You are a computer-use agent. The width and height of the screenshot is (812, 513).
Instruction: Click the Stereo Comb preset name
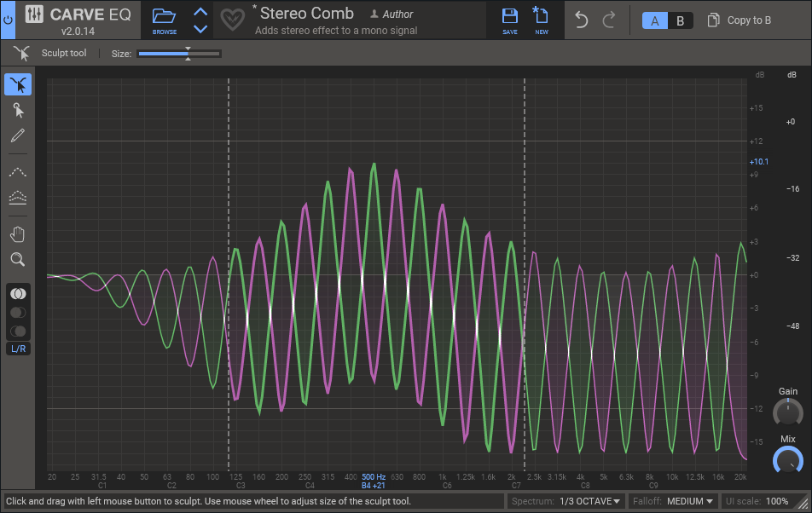306,13
